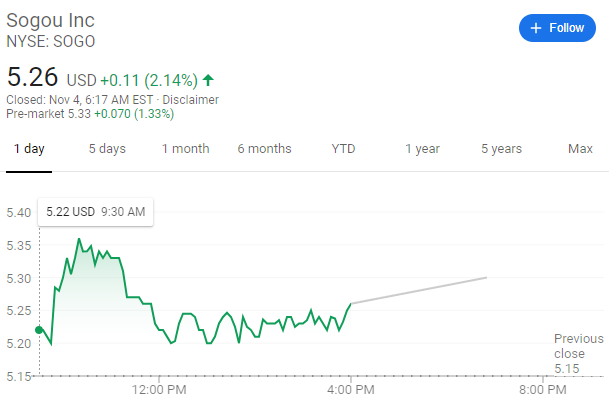Show the 1 month chart
The image size is (609, 409).
[186, 149]
